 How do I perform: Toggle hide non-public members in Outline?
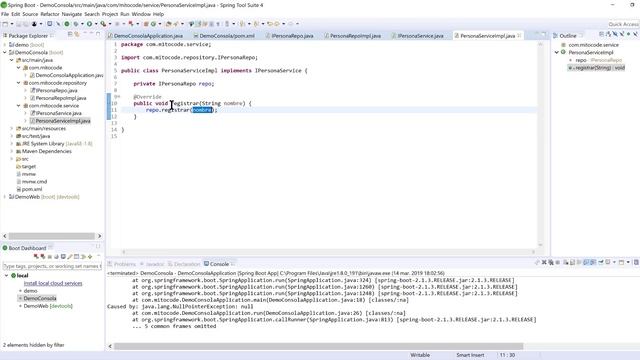pos(629,34)
